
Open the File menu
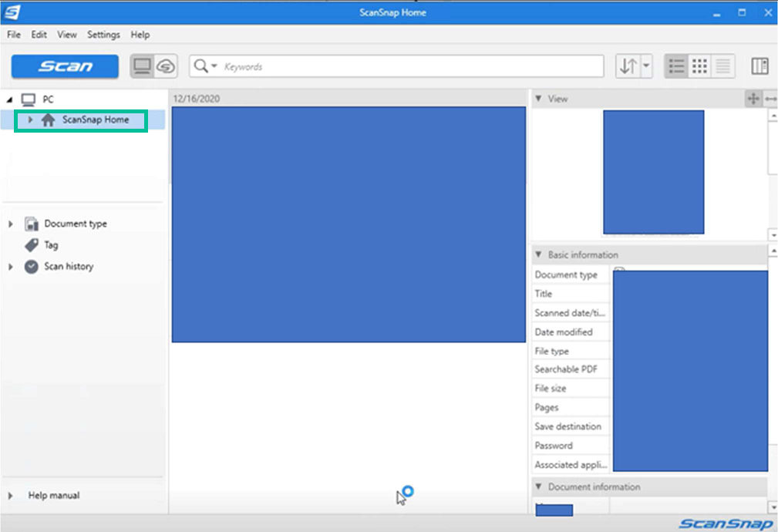point(14,35)
